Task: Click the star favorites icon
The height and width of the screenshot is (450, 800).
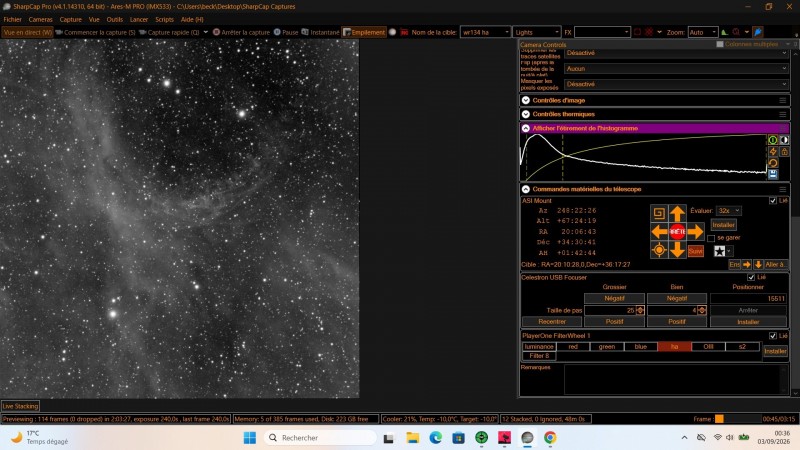Action: (719, 251)
